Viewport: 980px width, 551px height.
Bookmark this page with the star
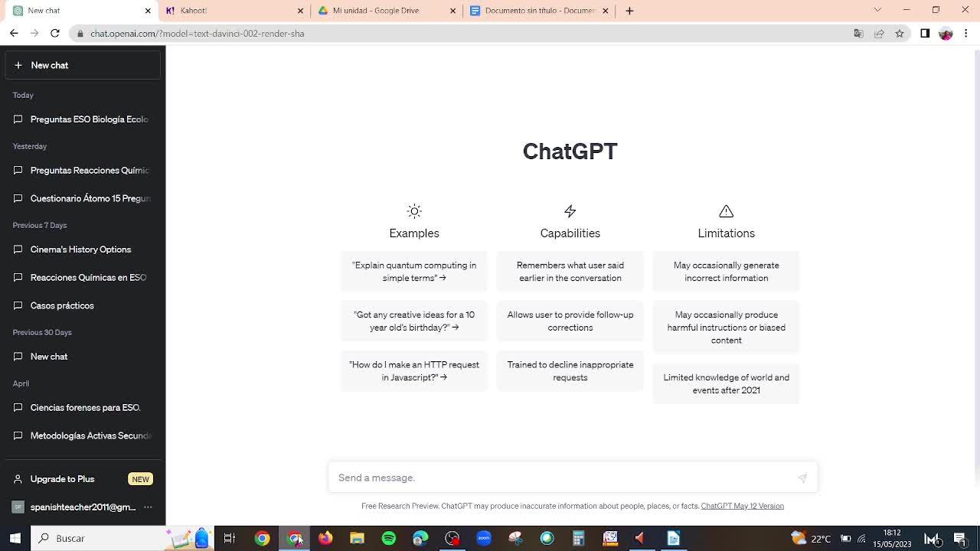(900, 34)
